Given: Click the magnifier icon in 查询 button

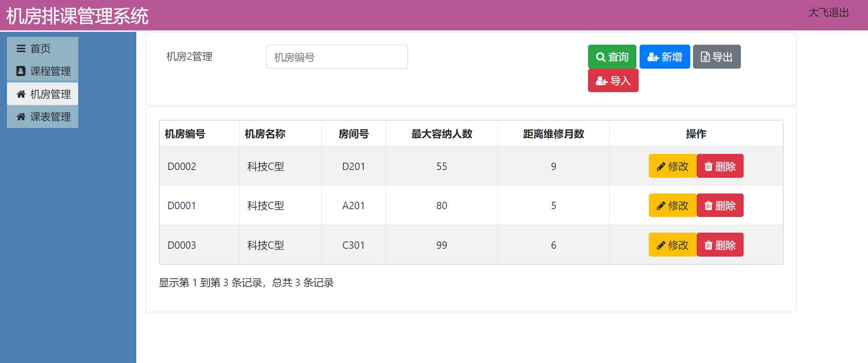Looking at the screenshot, I should [x=600, y=57].
